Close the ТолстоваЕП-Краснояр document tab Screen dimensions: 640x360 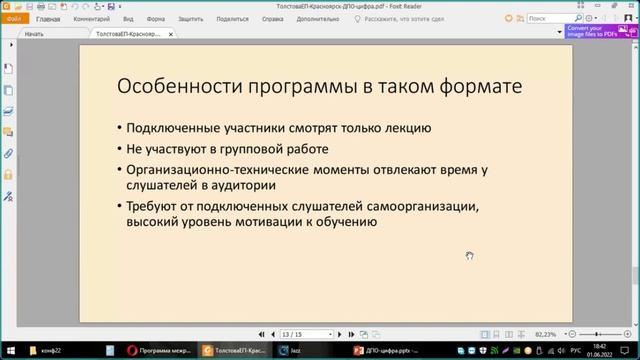point(171,34)
